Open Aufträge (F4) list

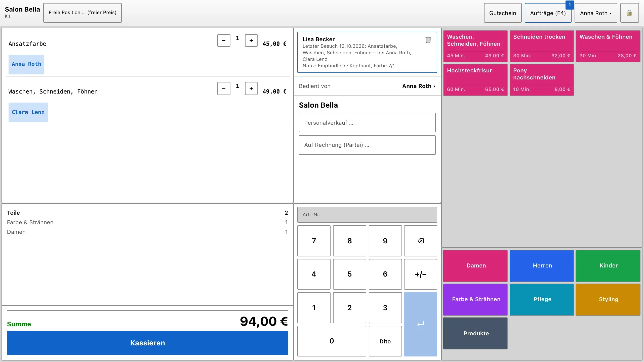[x=548, y=13]
